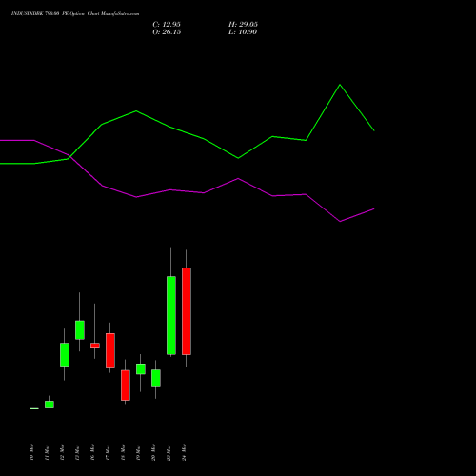Click the small red candle for 16 Mar
Viewport: 476px width, 476px height.
tap(95, 346)
